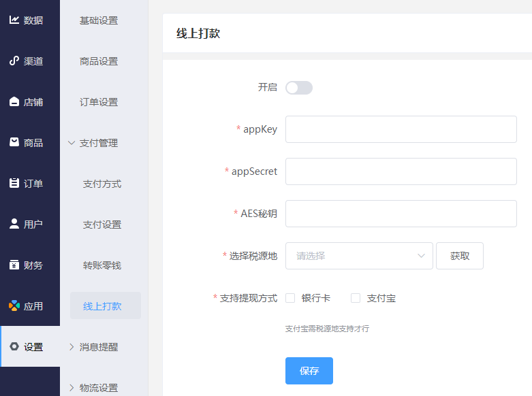Focus the appSecret input field
This screenshot has width=532, height=396.
pyautogui.click(x=401, y=171)
